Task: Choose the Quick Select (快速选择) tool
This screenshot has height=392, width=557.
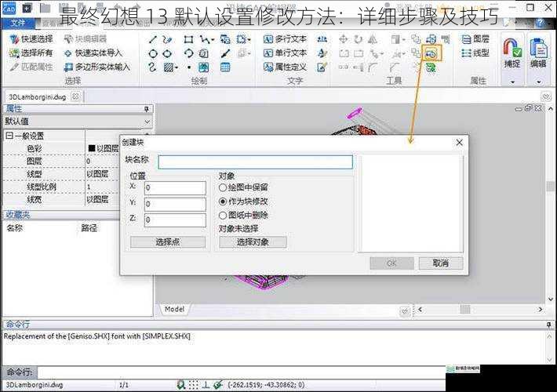Action: (x=31, y=39)
